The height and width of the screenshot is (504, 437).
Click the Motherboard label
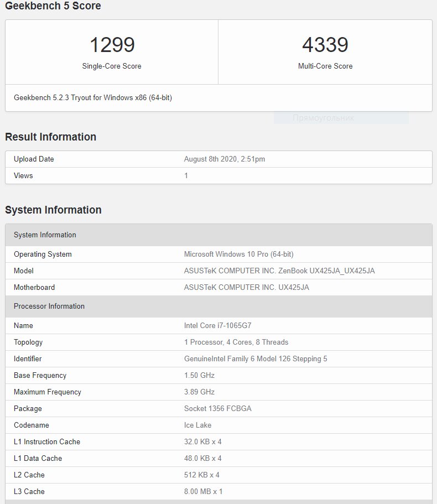[x=34, y=287]
